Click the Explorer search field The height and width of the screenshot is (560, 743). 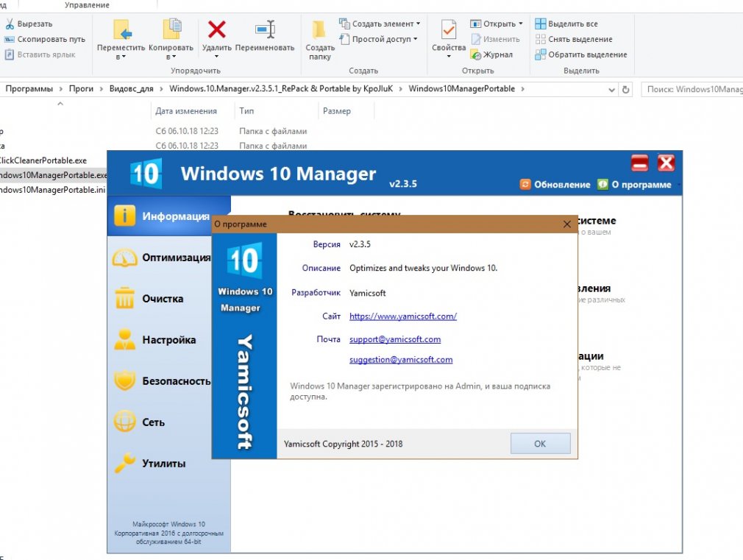(x=692, y=89)
